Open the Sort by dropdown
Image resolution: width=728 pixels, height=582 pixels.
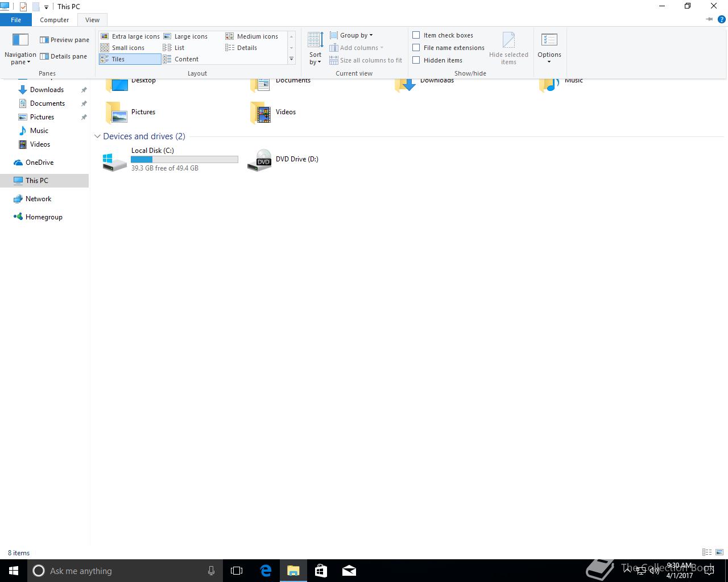315,48
